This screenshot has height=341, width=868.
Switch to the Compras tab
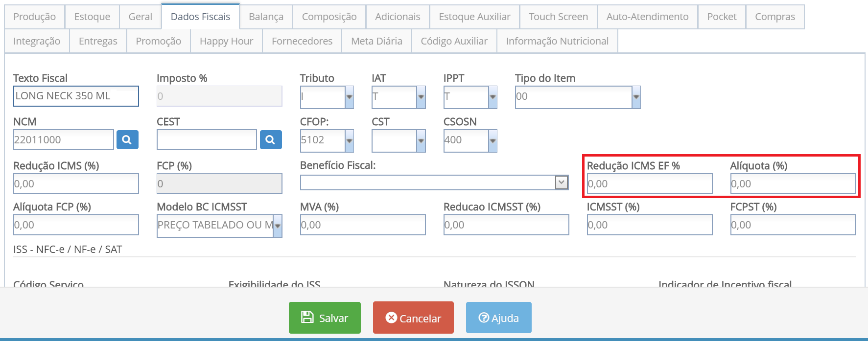point(775,17)
